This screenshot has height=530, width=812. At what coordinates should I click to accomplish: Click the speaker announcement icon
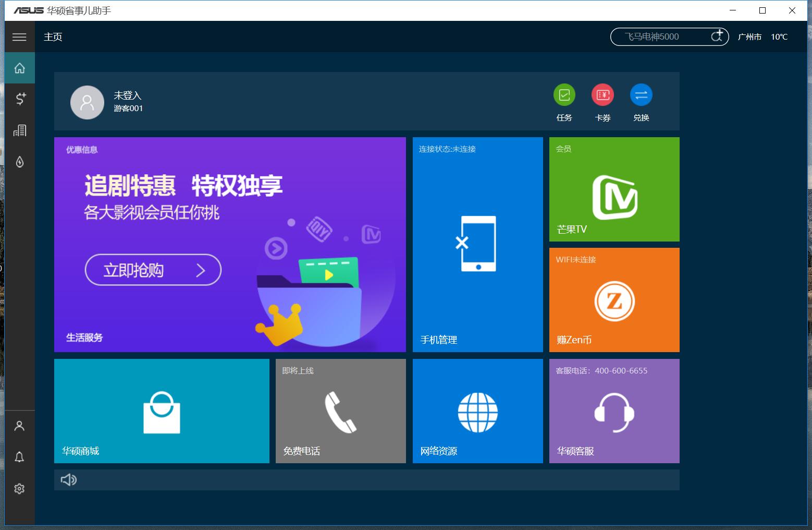point(69,480)
